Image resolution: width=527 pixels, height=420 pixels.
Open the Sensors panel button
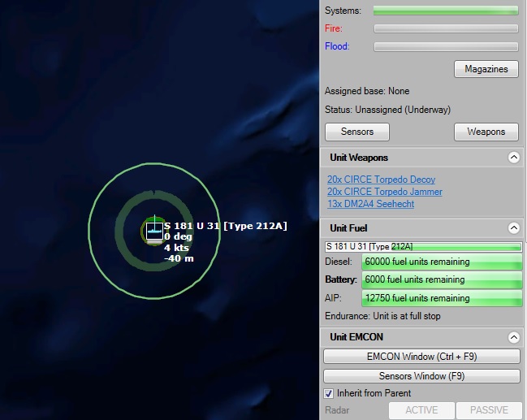click(x=357, y=132)
